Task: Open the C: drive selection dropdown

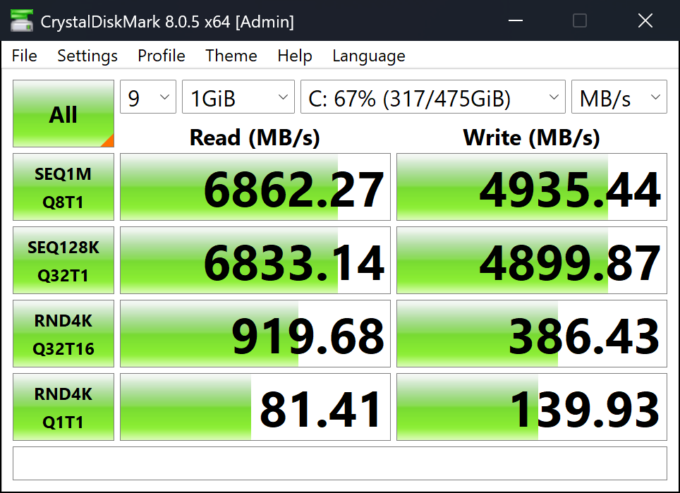Action: pyautogui.click(x=433, y=97)
